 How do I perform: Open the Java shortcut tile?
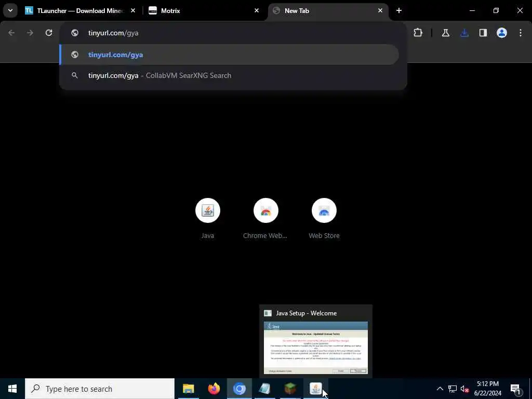click(208, 219)
